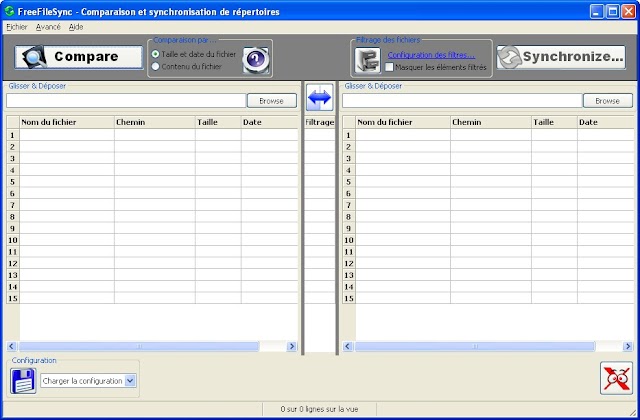The image size is (640, 420).
Task: Click left Browse button
Action: pyautogui.click(x=272, y=101)
